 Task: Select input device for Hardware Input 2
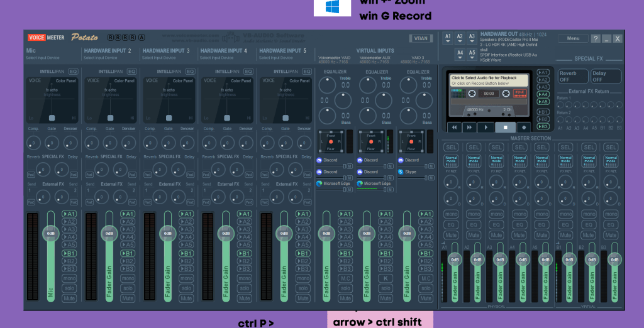101,58
